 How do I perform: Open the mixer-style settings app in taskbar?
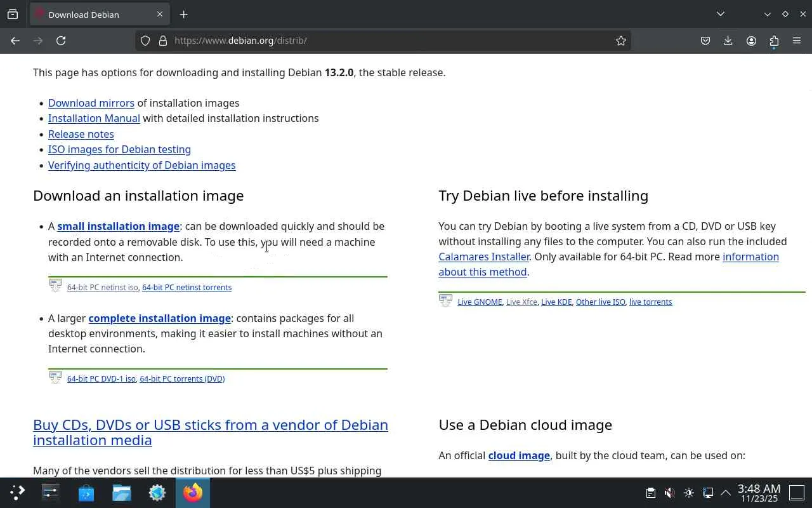[x=51, y=492]
